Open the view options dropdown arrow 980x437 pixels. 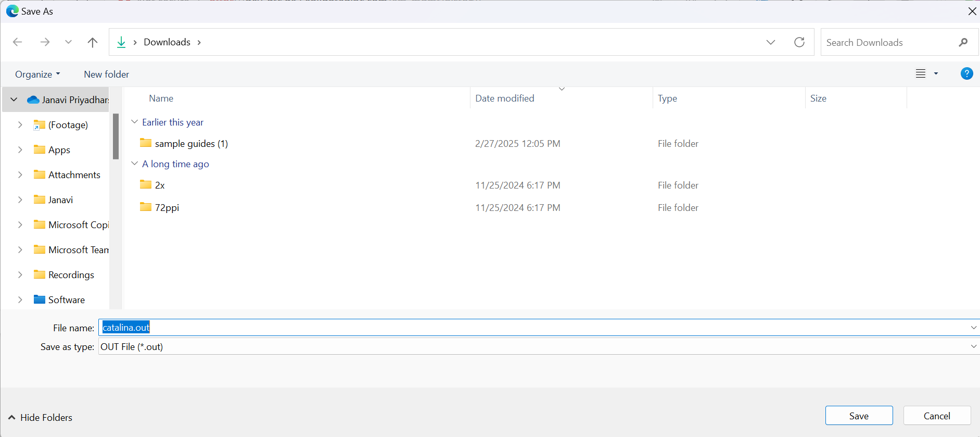coord(936,74)
